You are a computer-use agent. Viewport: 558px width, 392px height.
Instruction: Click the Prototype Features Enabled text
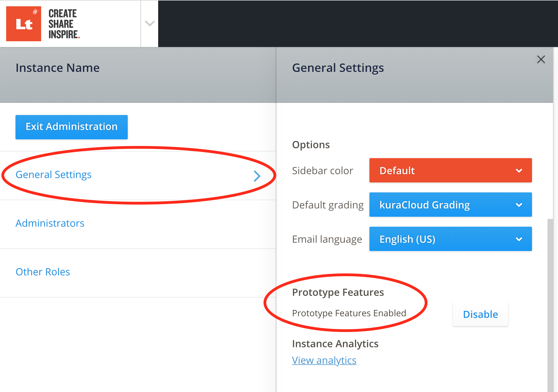[x=349, y=313]
